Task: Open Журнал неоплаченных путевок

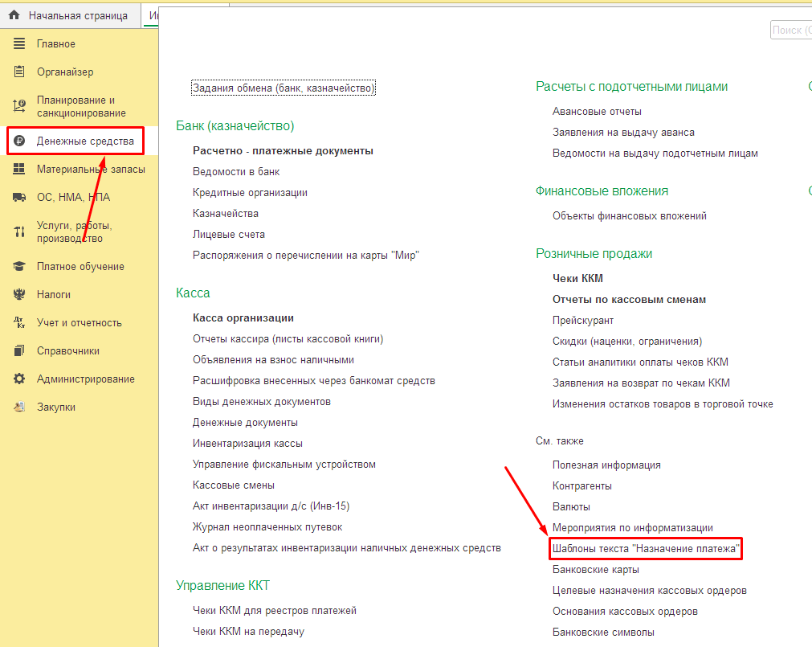Action: tap(267, 527)
